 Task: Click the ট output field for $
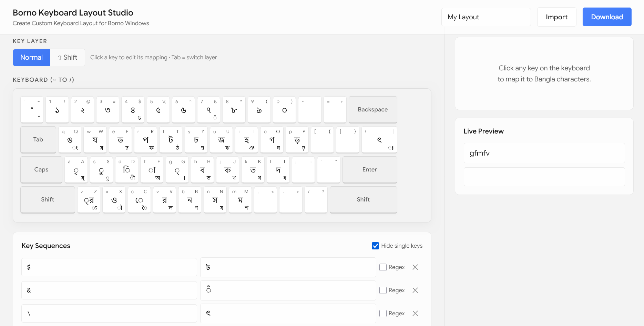288,267
